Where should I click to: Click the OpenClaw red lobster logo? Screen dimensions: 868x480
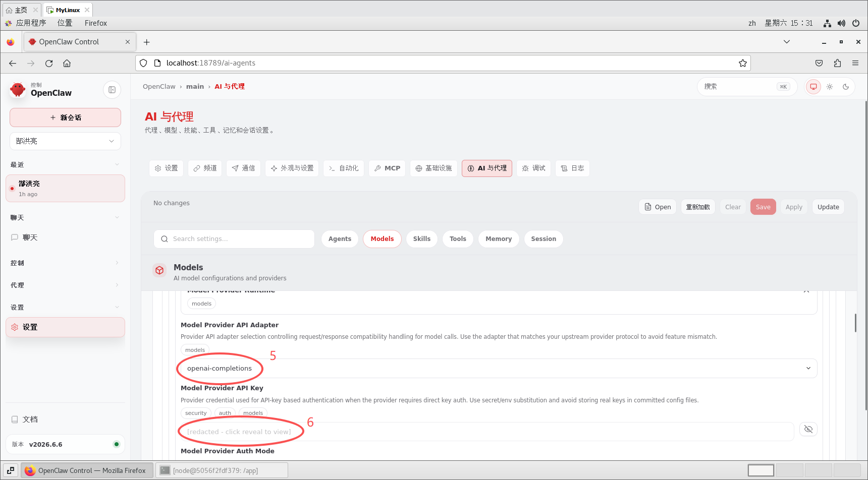click(18, 90)
